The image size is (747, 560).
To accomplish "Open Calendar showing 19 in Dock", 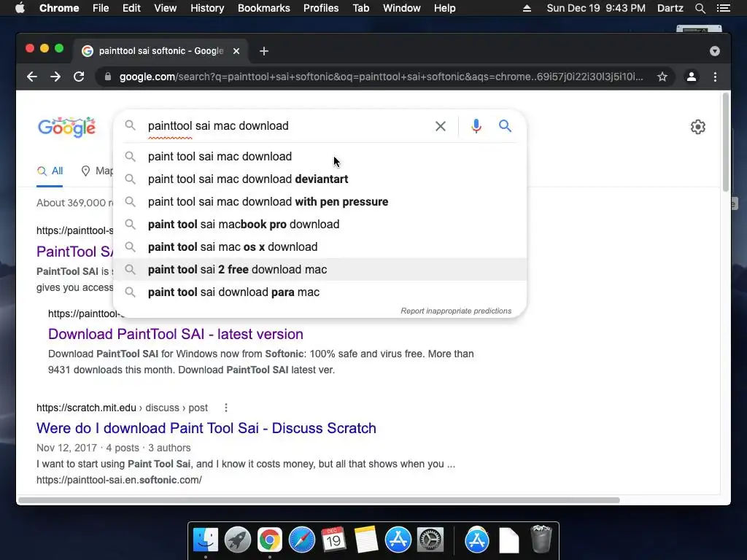I will (333, 540).
